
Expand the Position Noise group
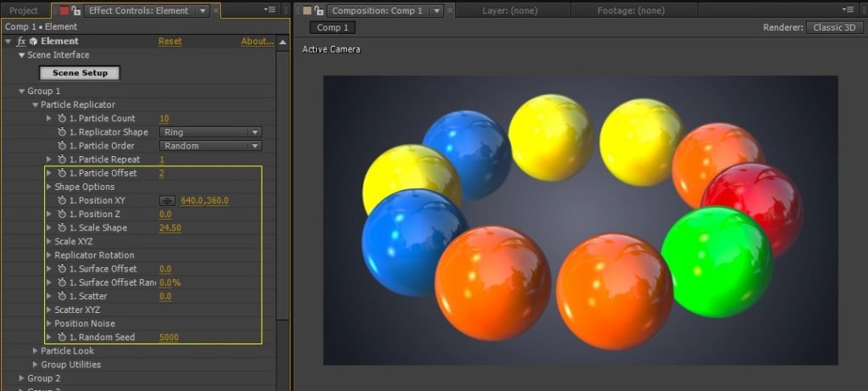[x=48, y=323]
